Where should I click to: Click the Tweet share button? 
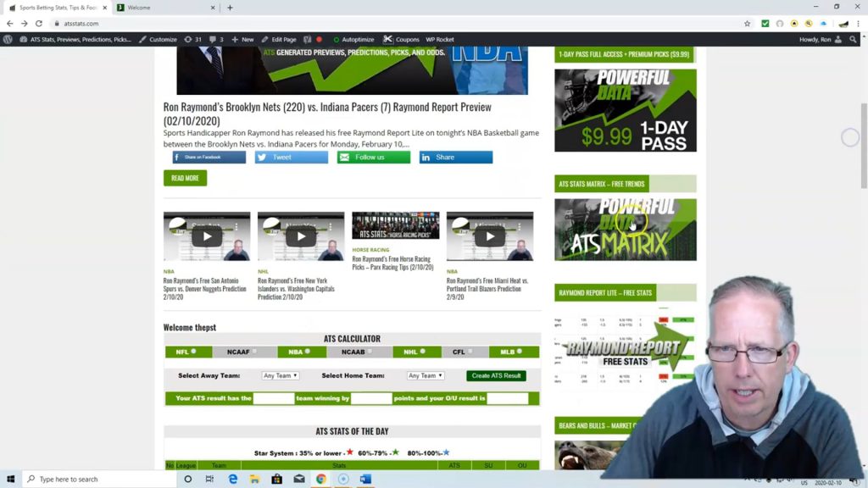pyautogui.click(x=292, y=157)
